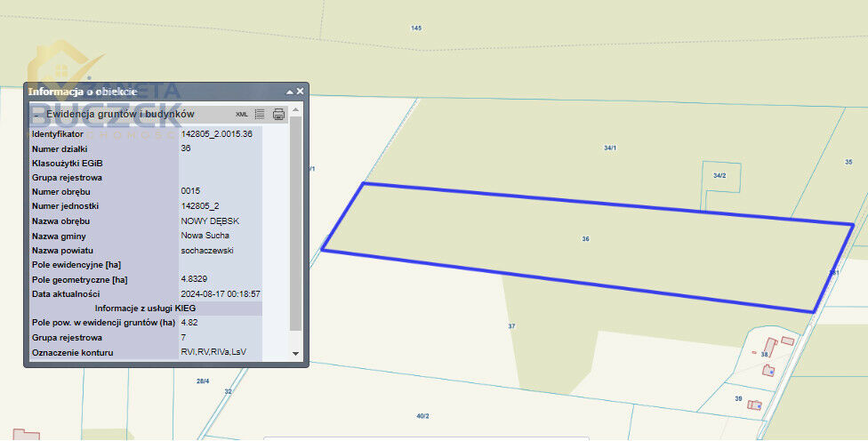
Task: Click the scroll down arrow in the info panel
Action: click(x=296, y=353)
